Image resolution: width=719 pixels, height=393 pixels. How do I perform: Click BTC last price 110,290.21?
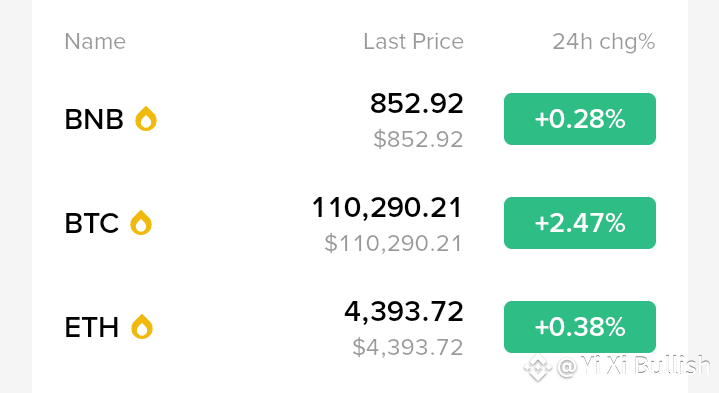[x=387, y=208]
